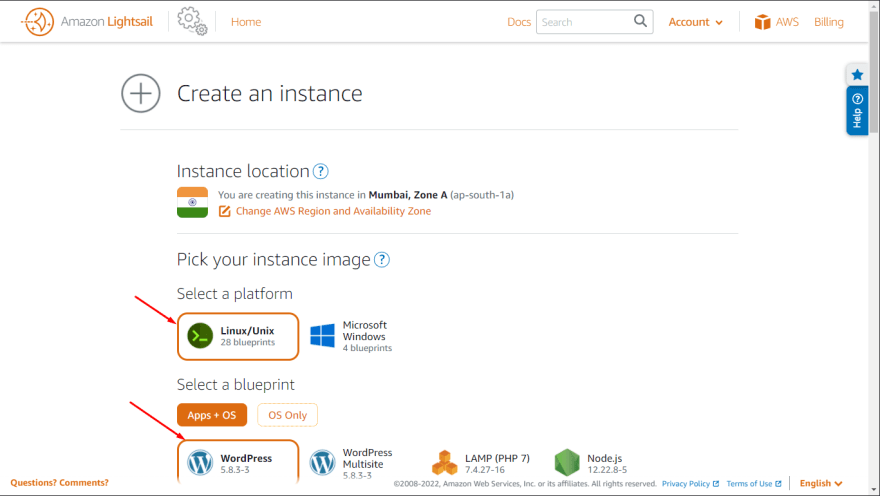Click the Microsoft Windows logo icon
The image size is (880, 496).
coord(322,336)
